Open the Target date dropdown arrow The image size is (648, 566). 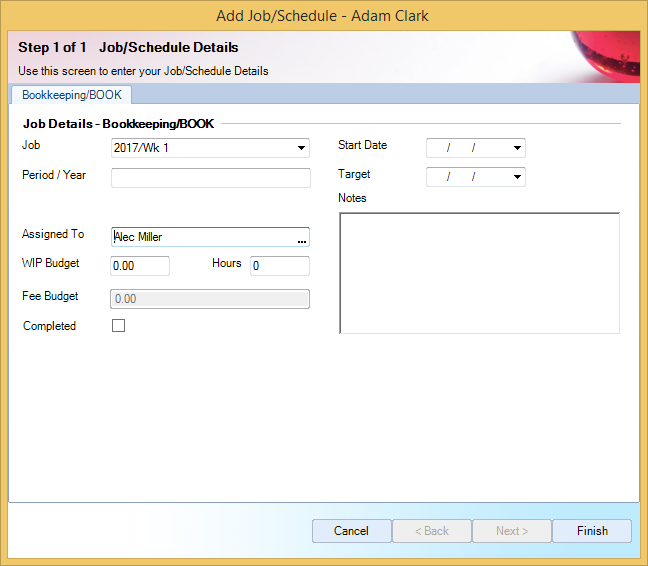click(517, 177)
